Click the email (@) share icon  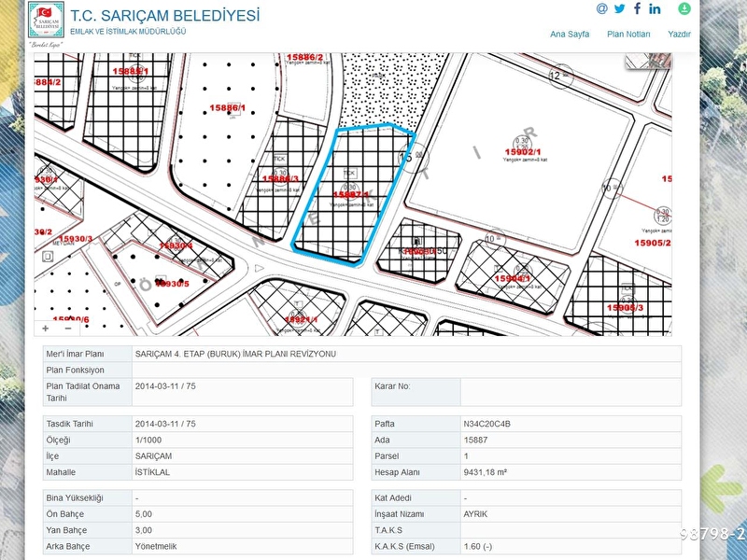pos(601,8)
